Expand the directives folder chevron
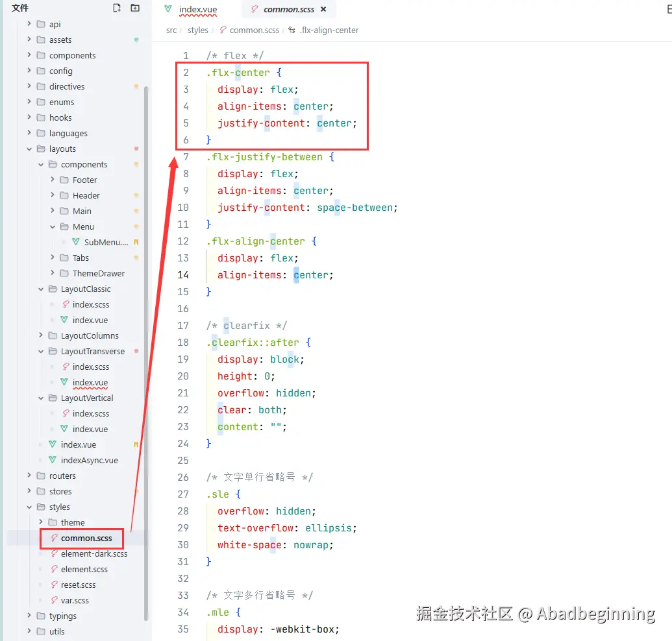This screenshot has height=641, width=672. pyautogui.click(x=29, y=86)
